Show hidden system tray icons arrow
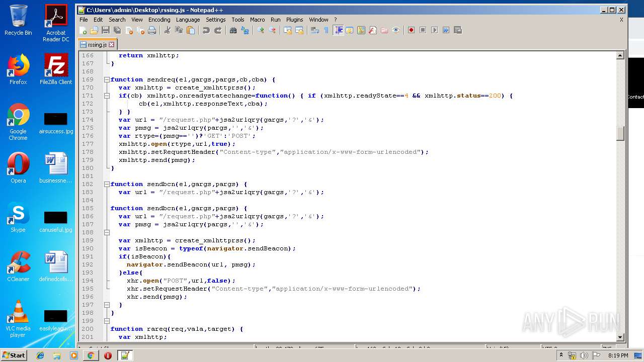This screenshot has width=644, height=362. pyautogui.click(x=561, y=355)
